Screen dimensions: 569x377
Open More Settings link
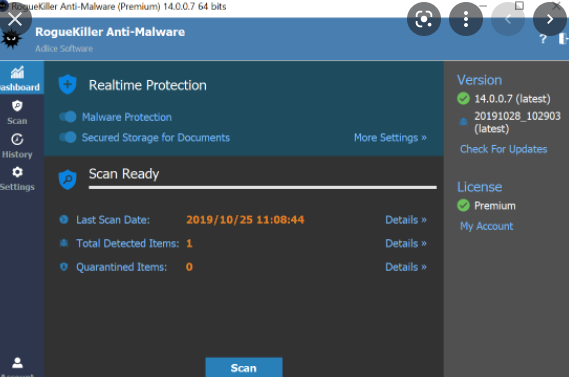390,138
